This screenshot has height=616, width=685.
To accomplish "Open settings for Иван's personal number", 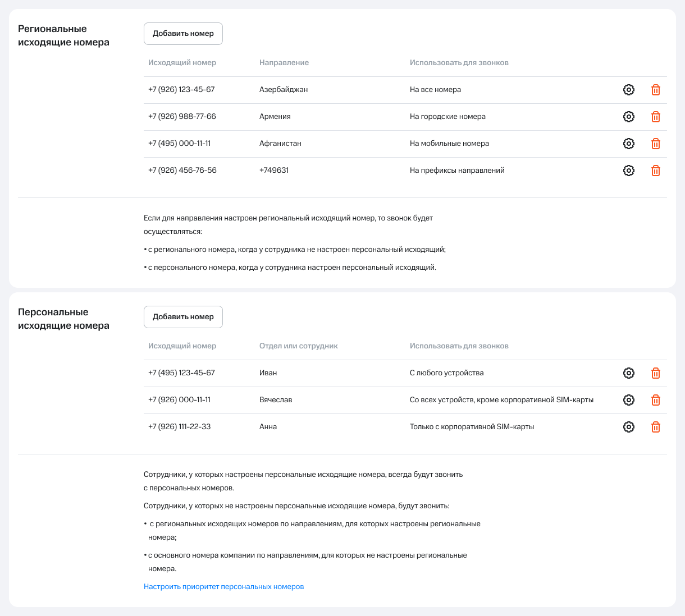I will [x=629, y=373].
